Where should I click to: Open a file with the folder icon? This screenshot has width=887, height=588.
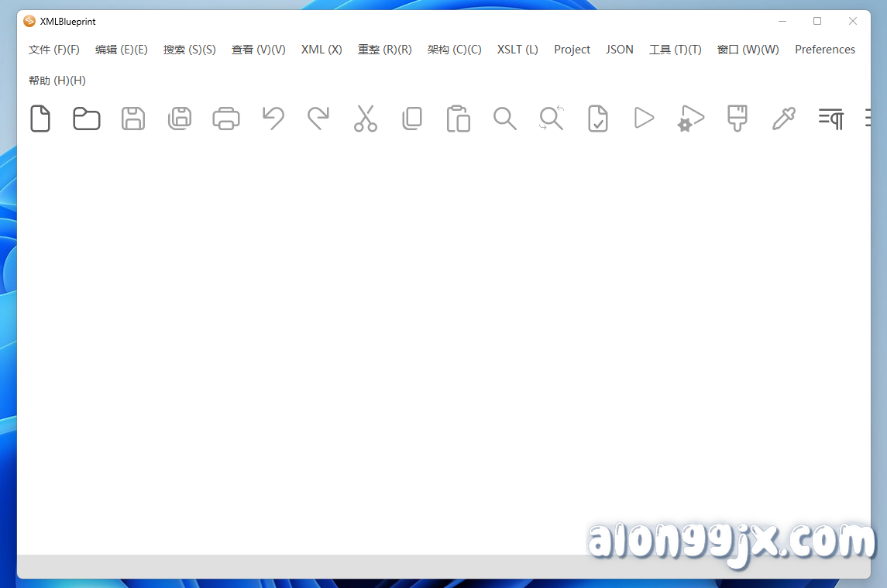tap(87, 118)
